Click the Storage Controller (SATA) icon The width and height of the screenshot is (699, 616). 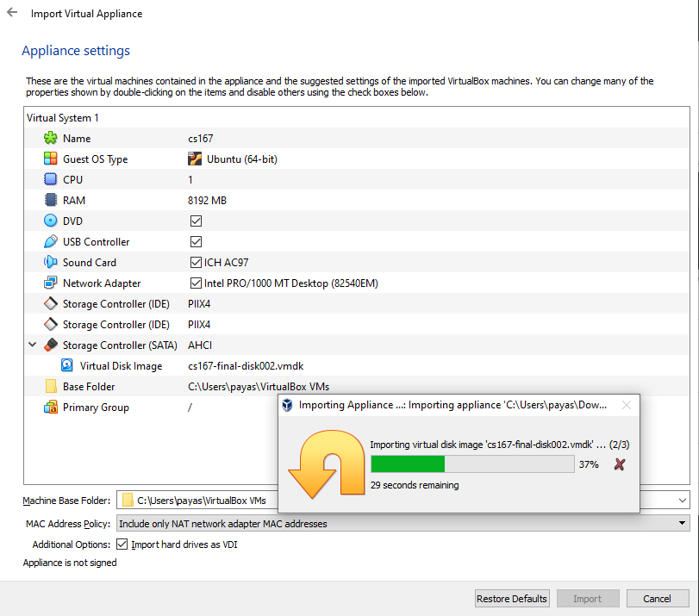pyautogui.click(x=50, y=345)
